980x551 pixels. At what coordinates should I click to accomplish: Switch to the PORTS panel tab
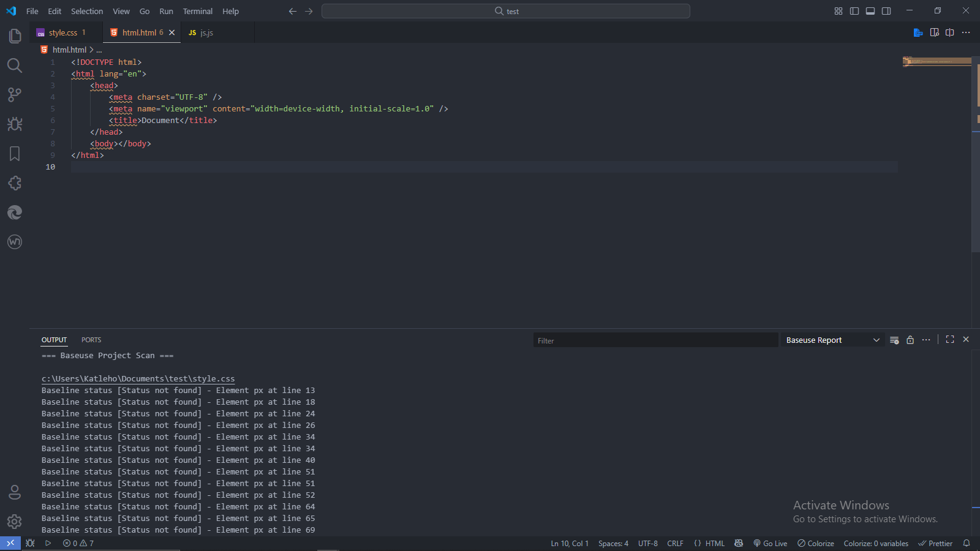[x=91, y=340]
